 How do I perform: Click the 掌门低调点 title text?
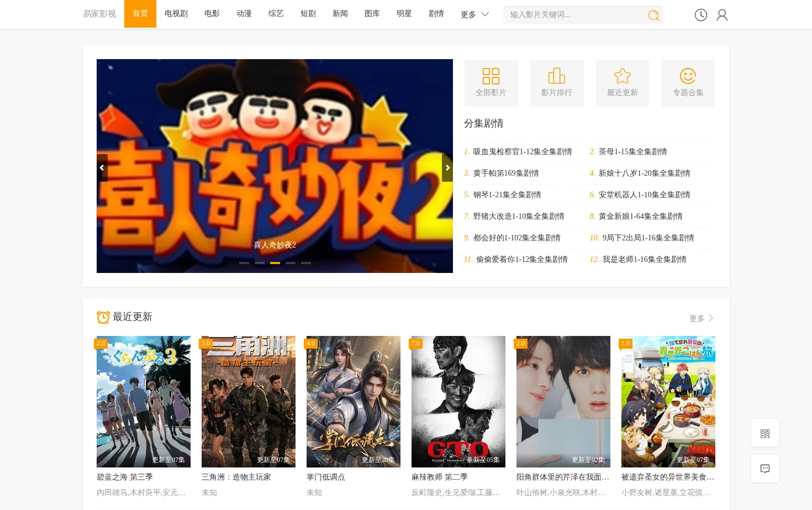click(x=326, y=477)
